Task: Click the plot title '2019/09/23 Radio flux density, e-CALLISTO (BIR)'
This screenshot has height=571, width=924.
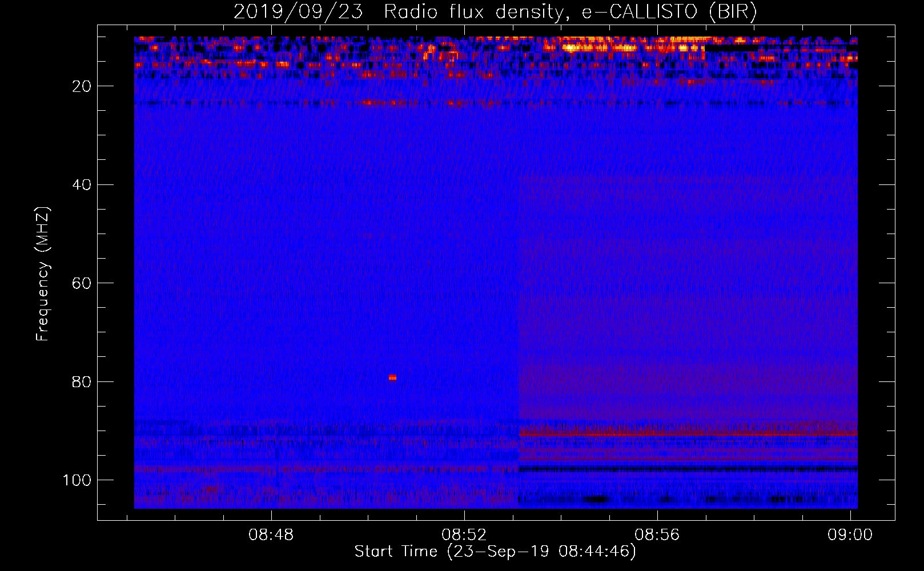Action: coord(495,12)
